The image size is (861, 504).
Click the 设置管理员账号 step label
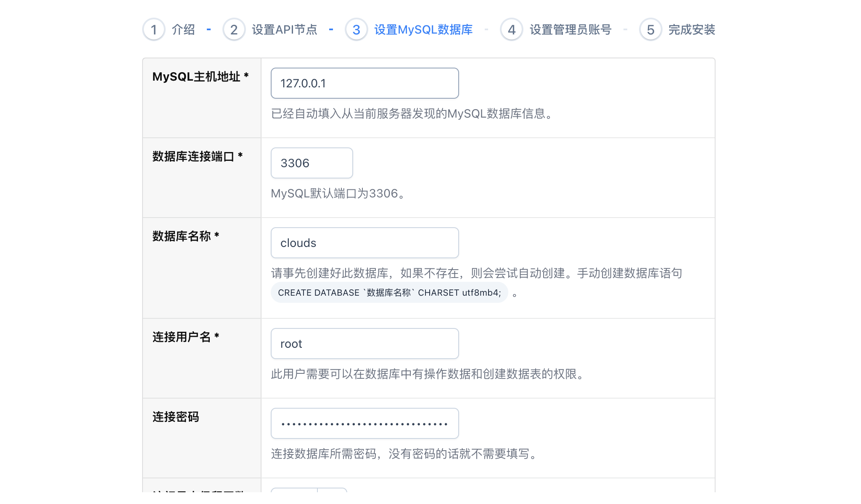click(x=570, y=29)
